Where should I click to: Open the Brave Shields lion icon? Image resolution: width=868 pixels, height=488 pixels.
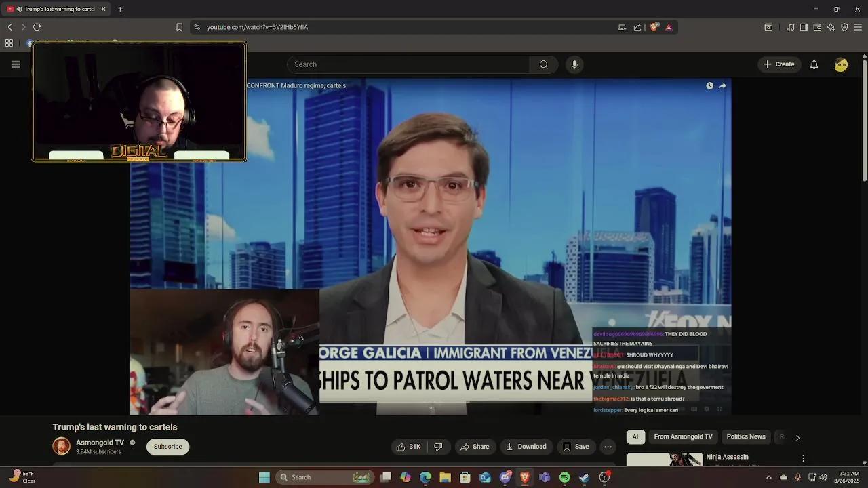pyautogui.click(x=654, y=27)
